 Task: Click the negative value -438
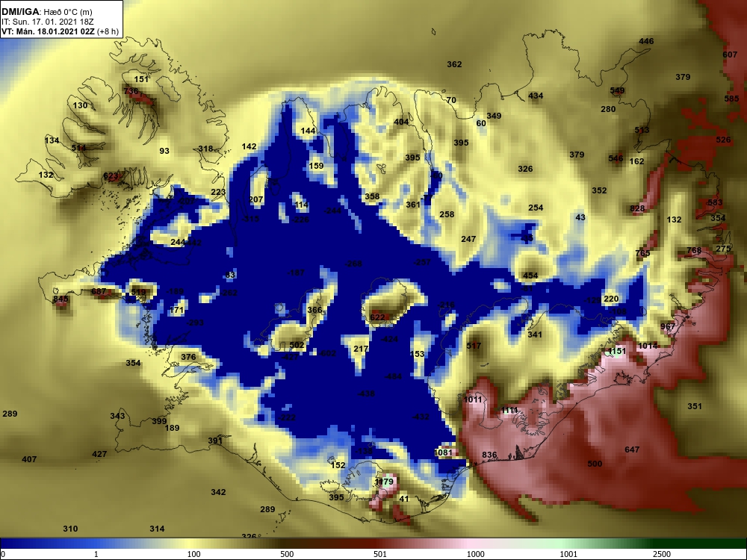366,393
